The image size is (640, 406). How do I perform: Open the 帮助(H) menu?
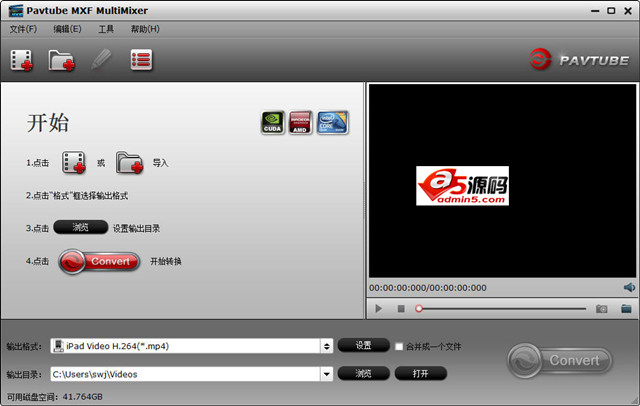[x=145, y=29]
